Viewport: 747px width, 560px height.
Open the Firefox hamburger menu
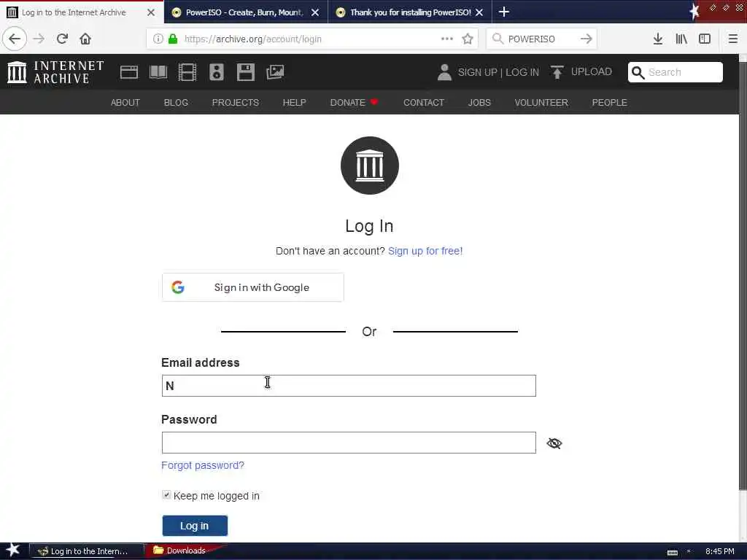click(x=733, y=39)
